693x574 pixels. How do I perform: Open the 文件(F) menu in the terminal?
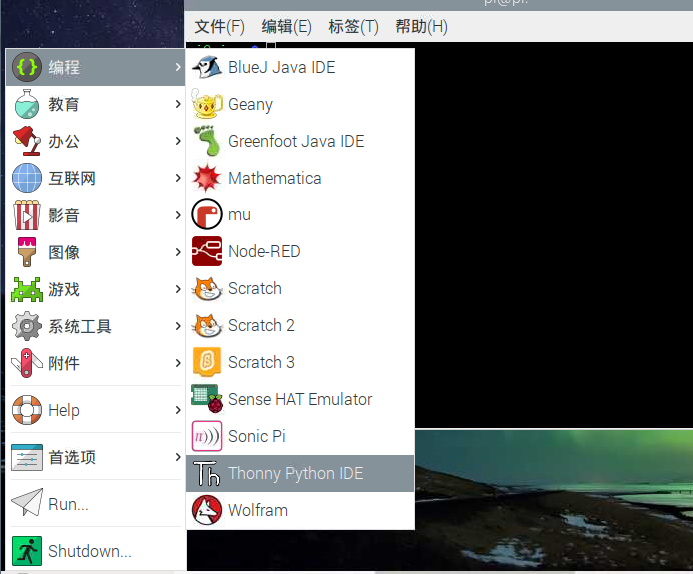pos(219,27)
